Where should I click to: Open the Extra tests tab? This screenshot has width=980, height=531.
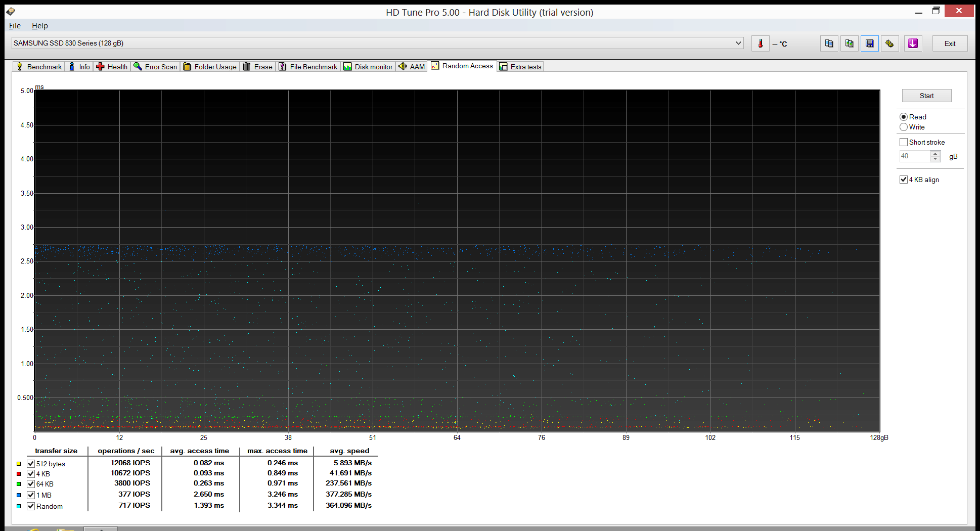(x=520, y=67)
